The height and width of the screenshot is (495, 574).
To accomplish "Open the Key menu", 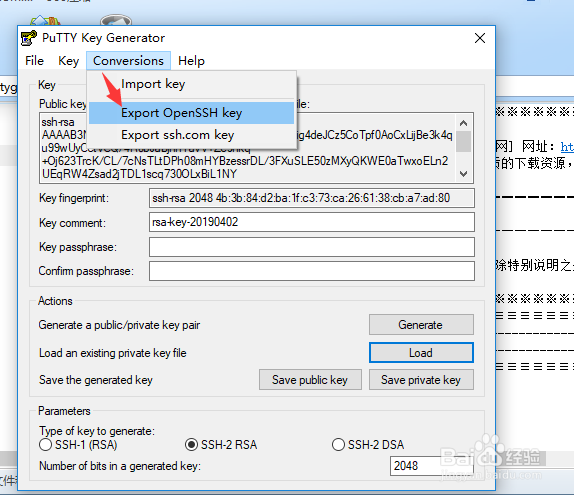I will click(68, 61).
